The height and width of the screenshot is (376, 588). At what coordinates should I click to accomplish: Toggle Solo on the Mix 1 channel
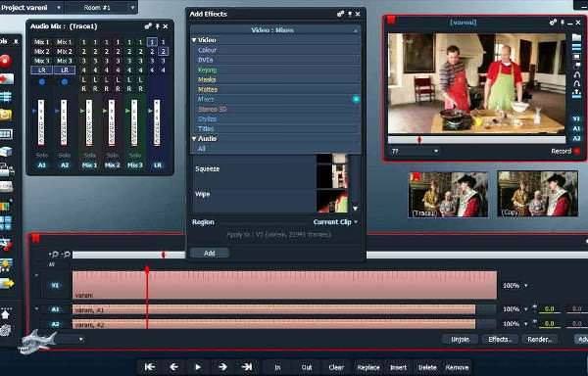(89, 155)
